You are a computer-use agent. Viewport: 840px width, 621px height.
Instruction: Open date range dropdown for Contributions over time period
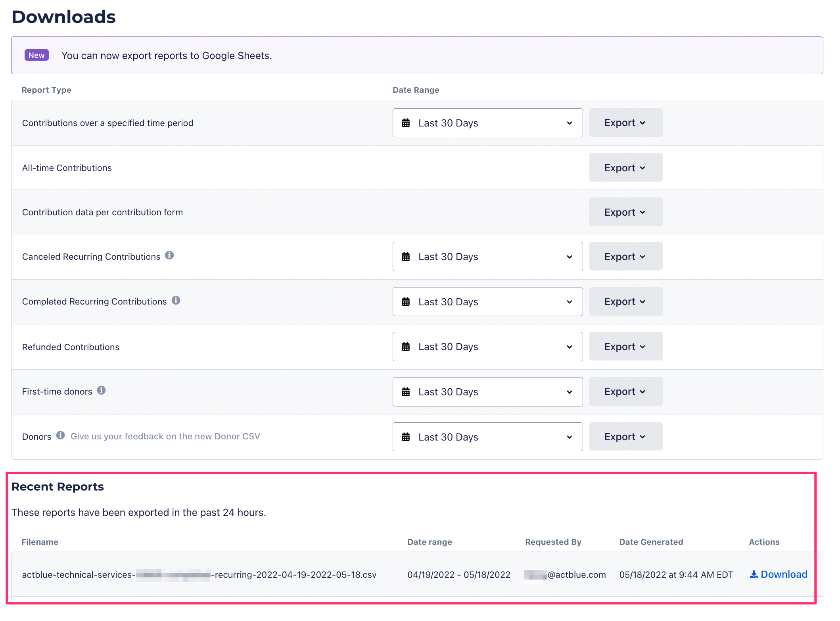[487, 123]
